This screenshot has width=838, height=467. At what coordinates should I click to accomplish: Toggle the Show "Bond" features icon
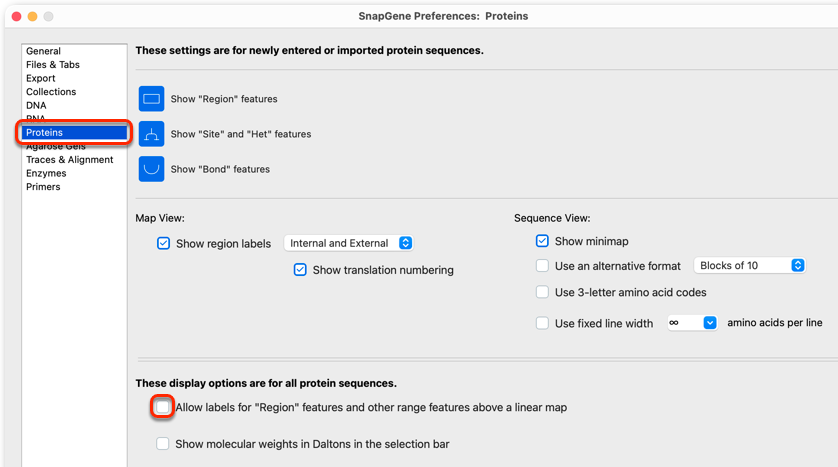click(151, 169)
